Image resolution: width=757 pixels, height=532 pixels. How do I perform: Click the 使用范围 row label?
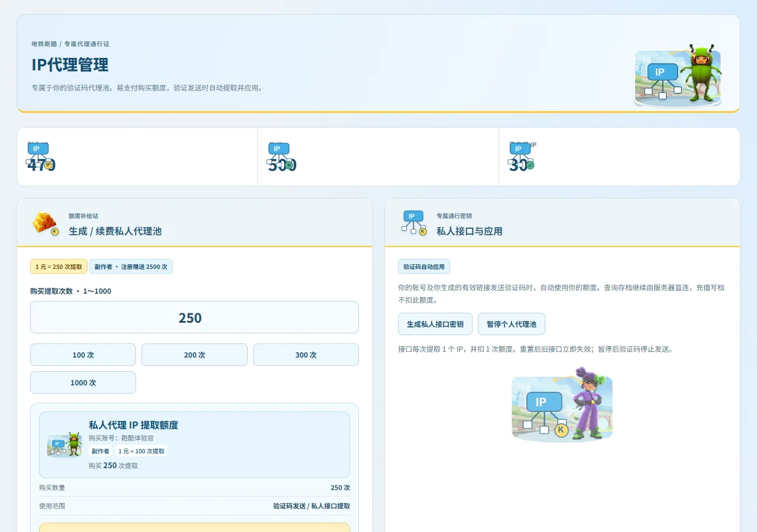(x=52, y=506)
